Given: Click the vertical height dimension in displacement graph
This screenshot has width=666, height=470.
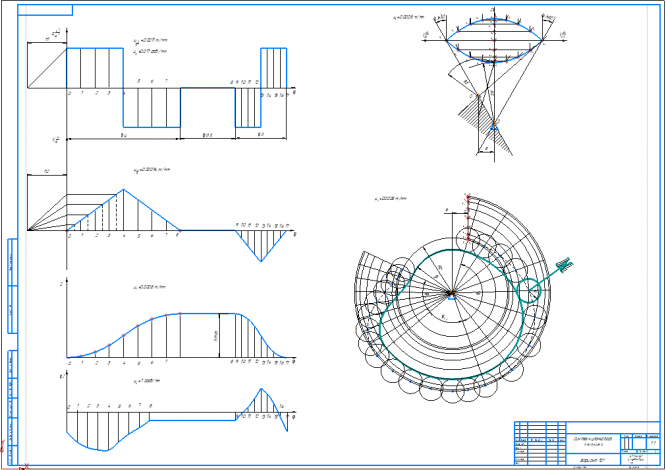Looking at the screenshot, I should (x=219, y=335).
